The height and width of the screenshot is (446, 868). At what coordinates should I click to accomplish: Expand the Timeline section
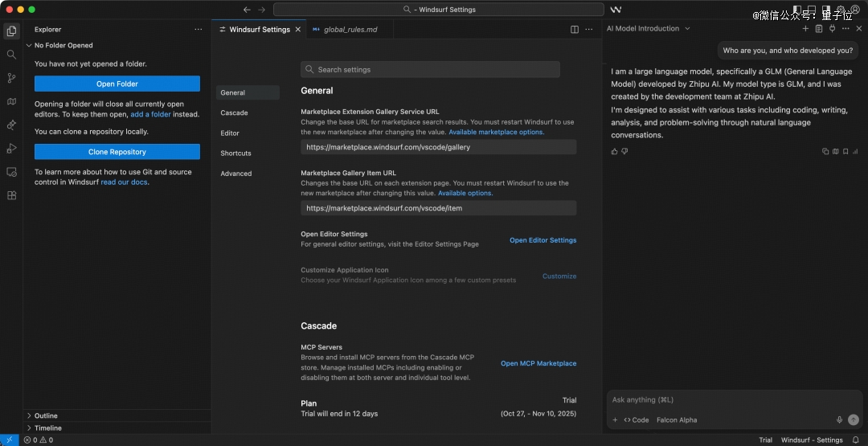(47, 428)
